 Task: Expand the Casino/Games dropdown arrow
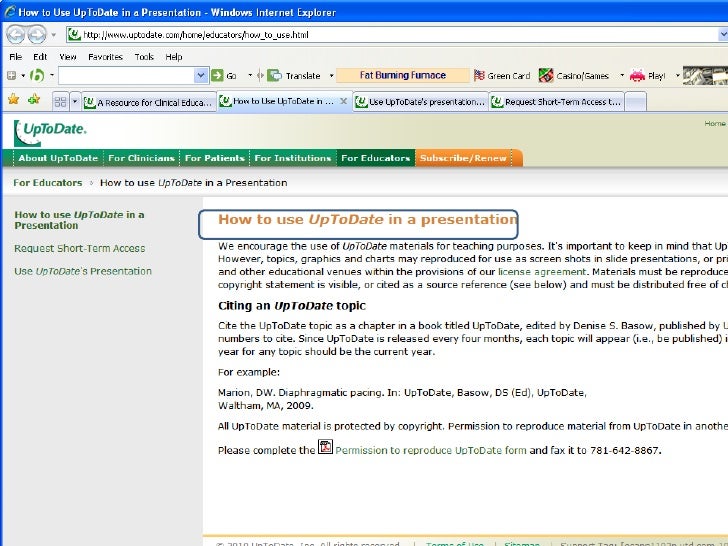tap(622, 75)
